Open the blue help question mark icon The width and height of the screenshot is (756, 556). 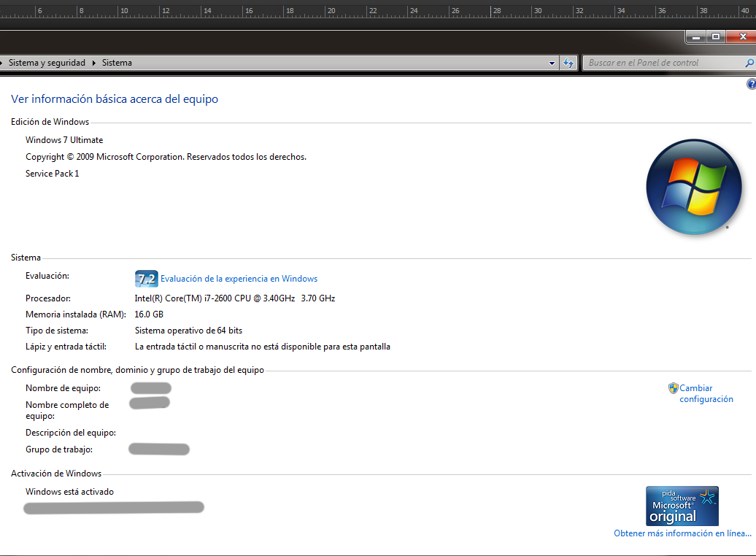click(751, 84)
